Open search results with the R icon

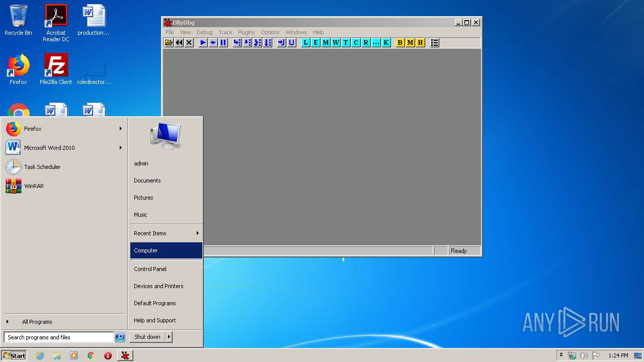point(366,43)
